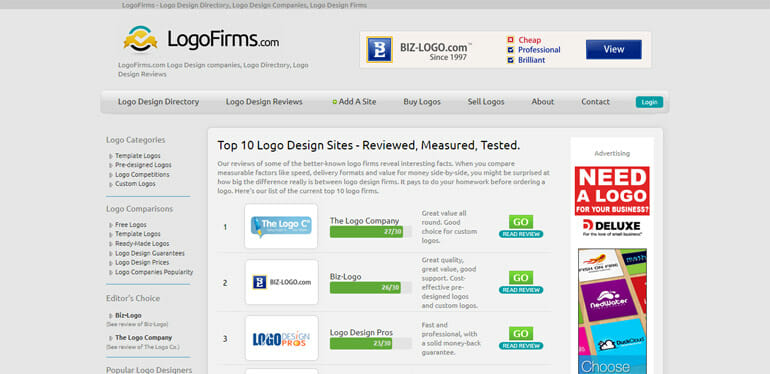Open Free Logos comparison link

click(x=131, y=224)
